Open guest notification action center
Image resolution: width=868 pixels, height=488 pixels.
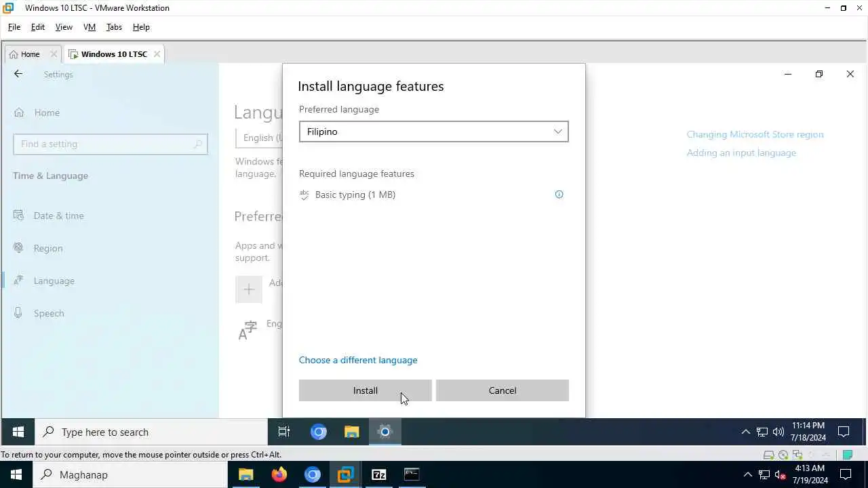pyautogui.click(x=844, y=432)
